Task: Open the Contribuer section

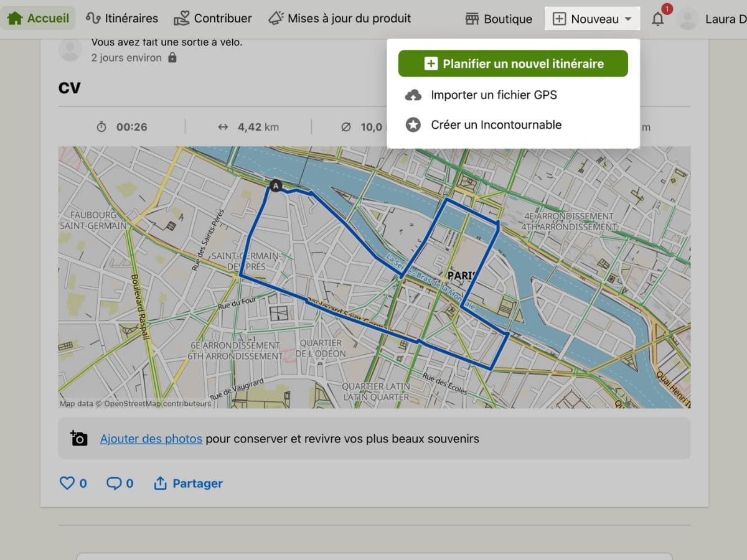Action: (x=213, y=19)
